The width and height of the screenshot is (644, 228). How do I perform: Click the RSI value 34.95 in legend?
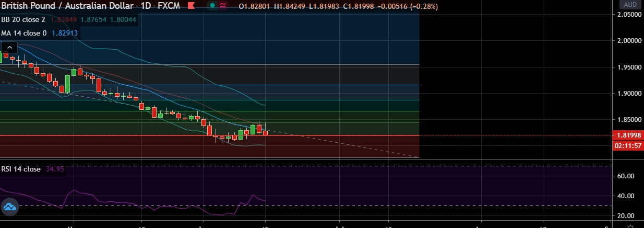click(x=55, y=169)
